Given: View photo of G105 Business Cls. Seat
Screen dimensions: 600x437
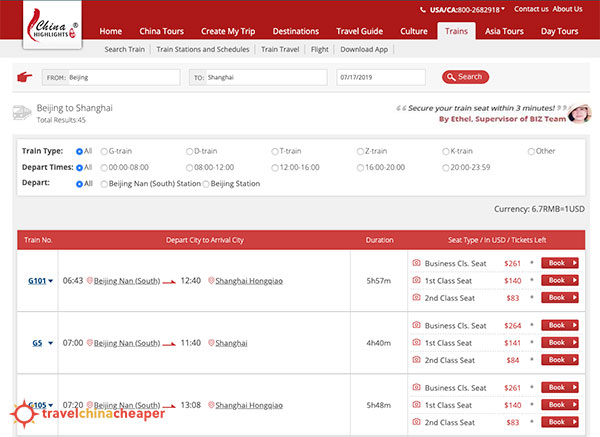Looking at the screenshot, I should pyautogui.click(x=416, y=387).
